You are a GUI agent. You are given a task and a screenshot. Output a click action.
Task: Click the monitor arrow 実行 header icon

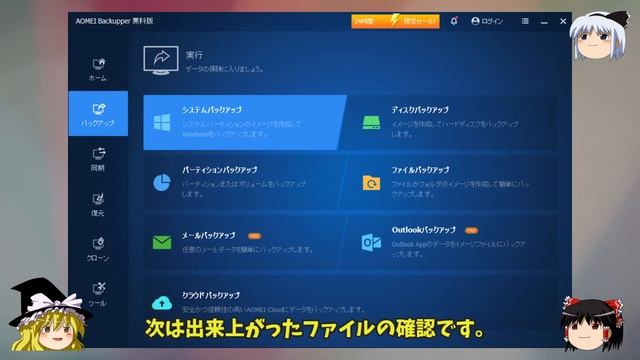click(161, 60)
